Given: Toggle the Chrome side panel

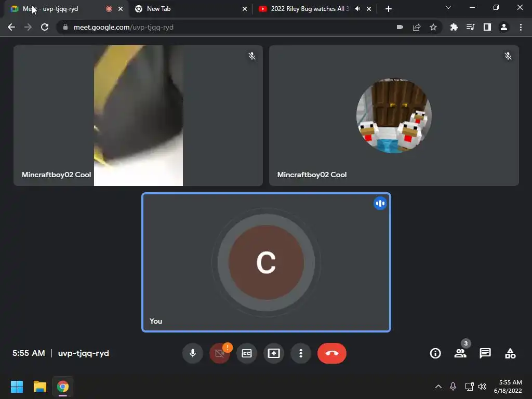Looking at the screenshot, I should [x=487, y=27].
